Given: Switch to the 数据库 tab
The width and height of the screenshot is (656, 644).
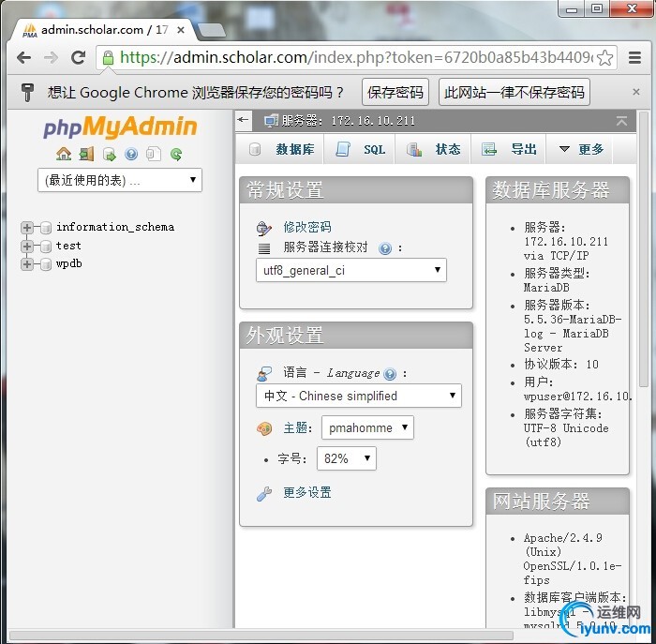Looking at the screenshot, I should pos(280,149).
